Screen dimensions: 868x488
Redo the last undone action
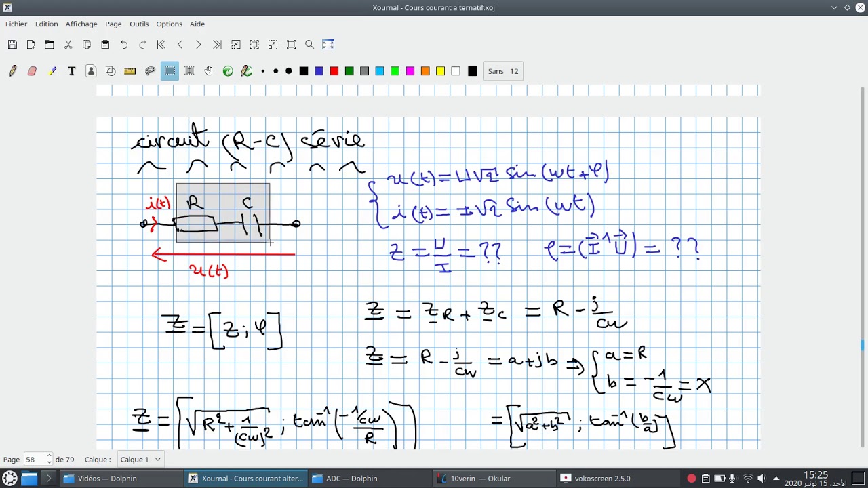142,45
